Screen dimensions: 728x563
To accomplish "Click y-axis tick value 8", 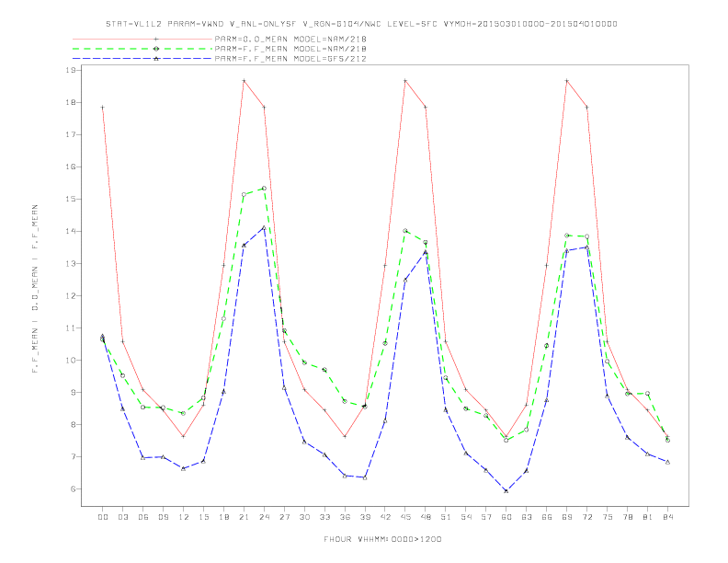I will point(73,425).
